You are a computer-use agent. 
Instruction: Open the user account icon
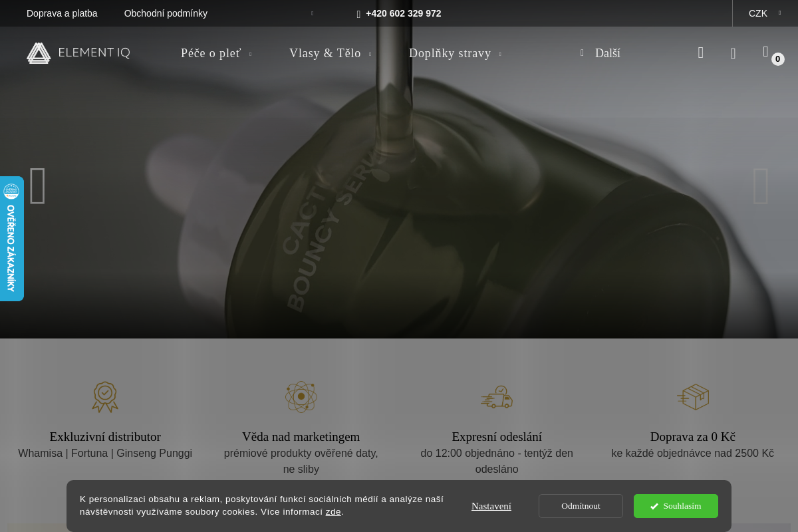point(733,54)
